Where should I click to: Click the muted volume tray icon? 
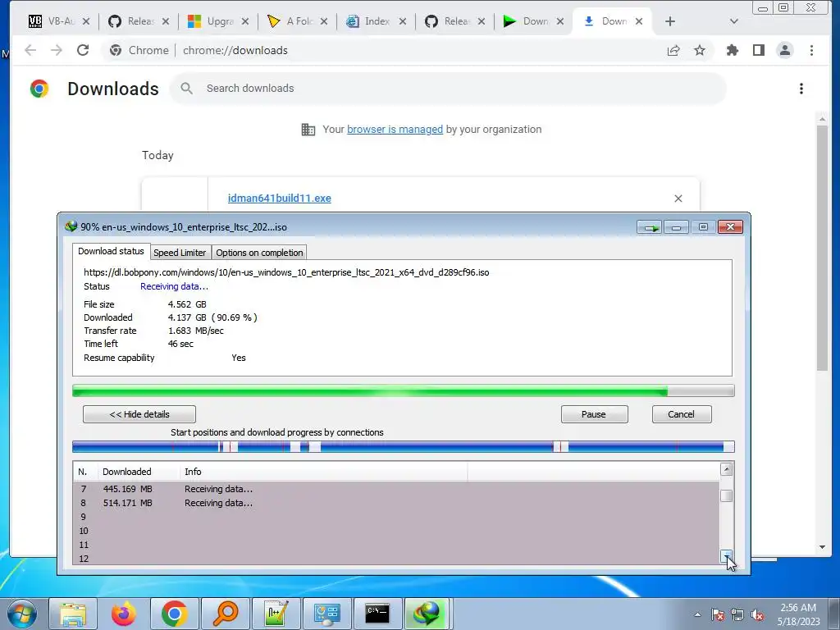coord(757,614)
